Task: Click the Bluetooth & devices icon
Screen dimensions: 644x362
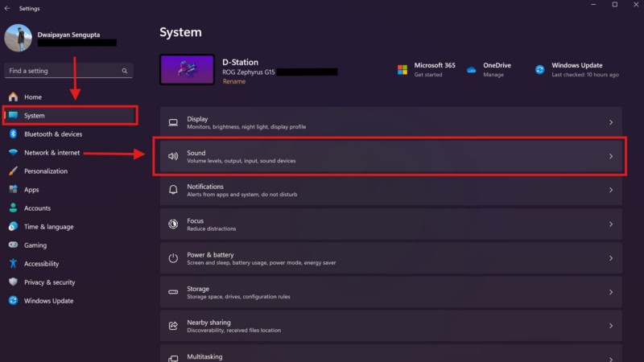Action: tap(13, 134)
